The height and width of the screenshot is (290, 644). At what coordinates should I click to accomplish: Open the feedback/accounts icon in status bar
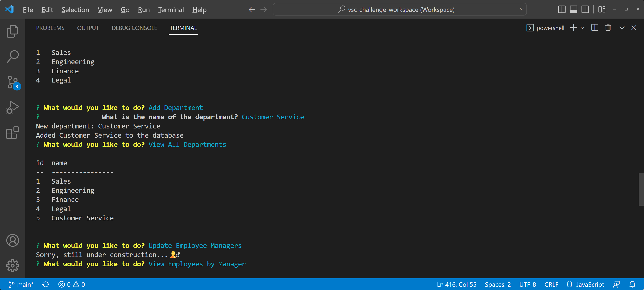616,284
